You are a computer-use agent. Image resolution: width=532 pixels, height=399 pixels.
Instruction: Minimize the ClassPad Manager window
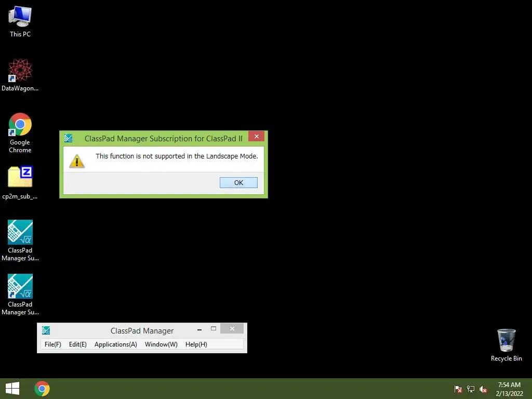point(199,329)
